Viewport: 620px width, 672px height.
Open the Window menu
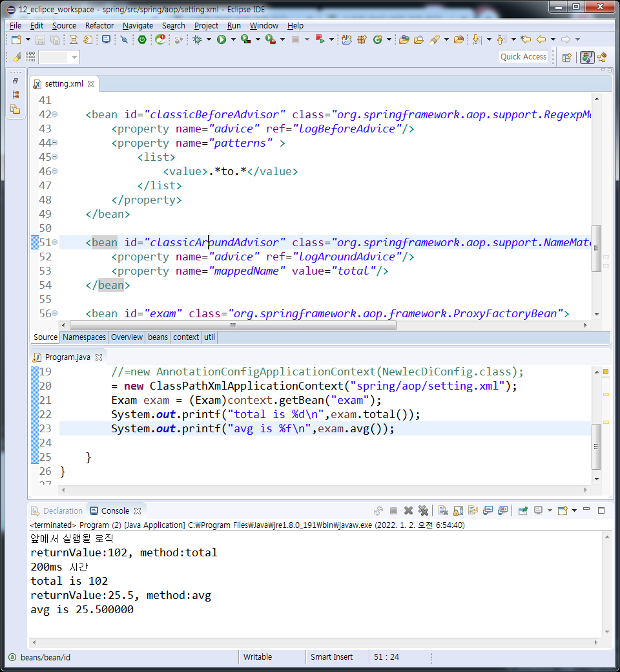pyautogui.click(x=264, y=26)
